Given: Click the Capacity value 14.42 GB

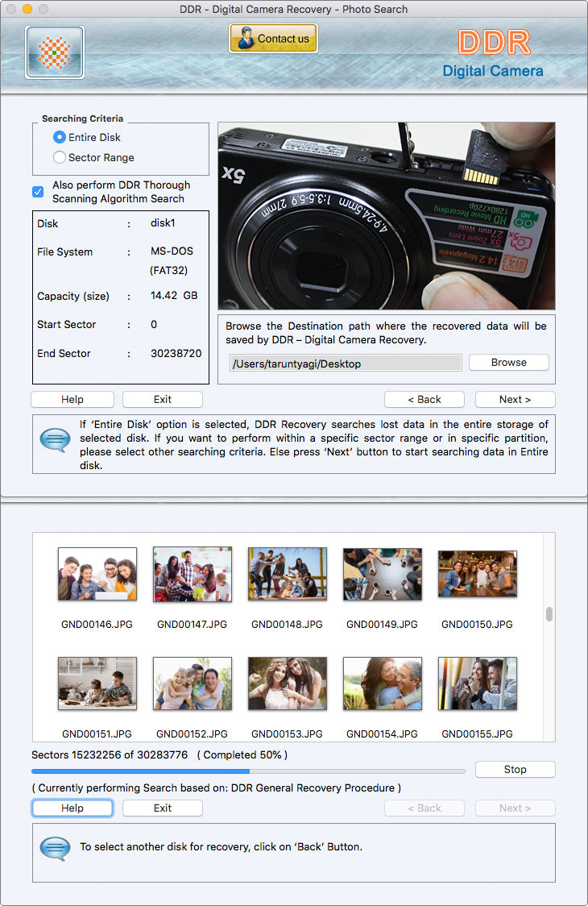Looking at the screenshot, I should pos(174,295).
